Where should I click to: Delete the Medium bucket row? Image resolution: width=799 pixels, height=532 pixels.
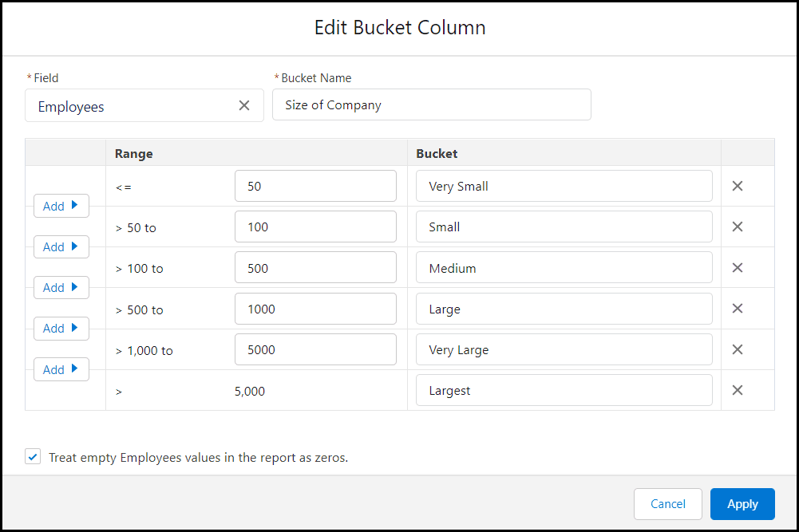click(x=737, y=268)
